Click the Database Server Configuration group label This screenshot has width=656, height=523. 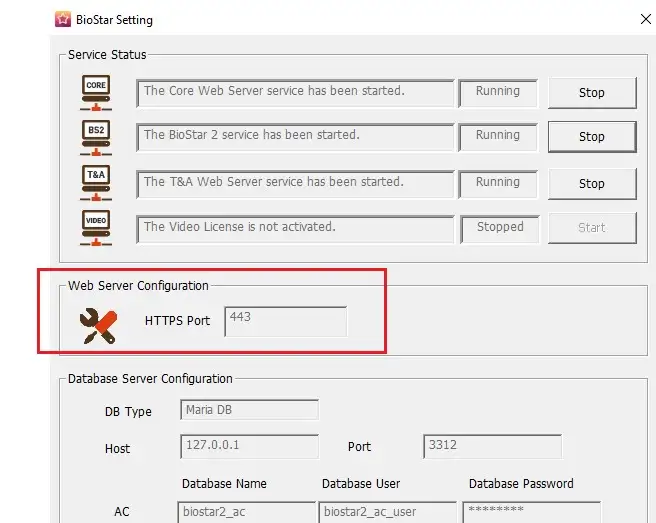[150, 379]
